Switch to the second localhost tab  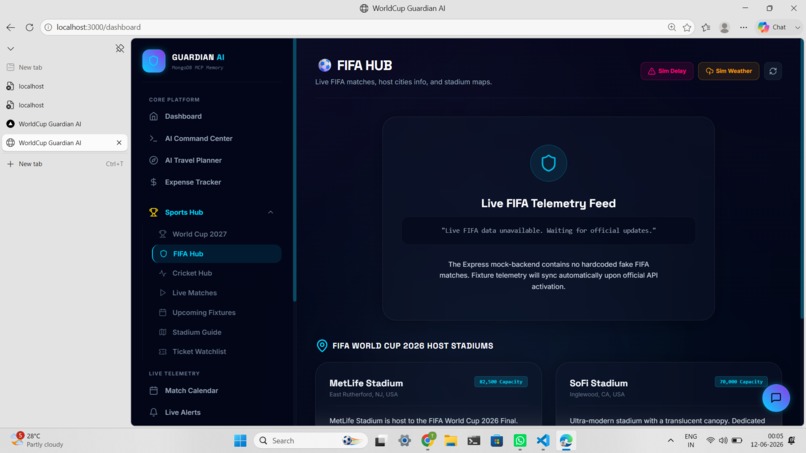(65, 105)
